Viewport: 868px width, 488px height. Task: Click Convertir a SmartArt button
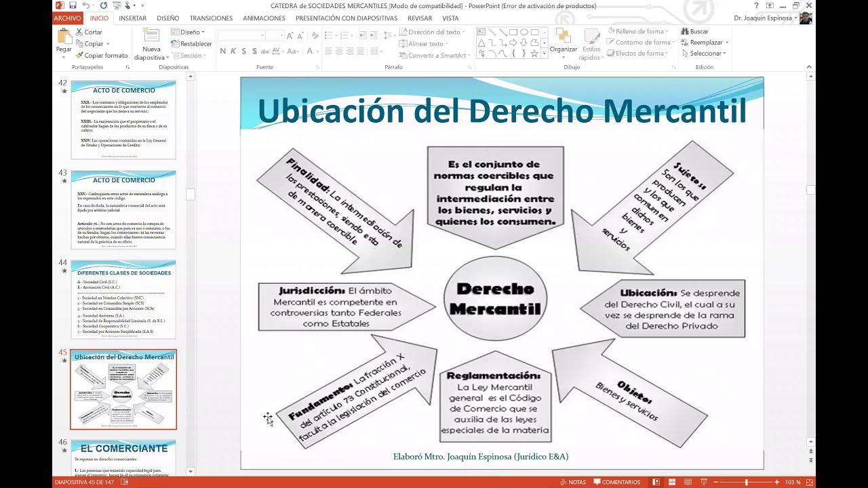point(434,56)
